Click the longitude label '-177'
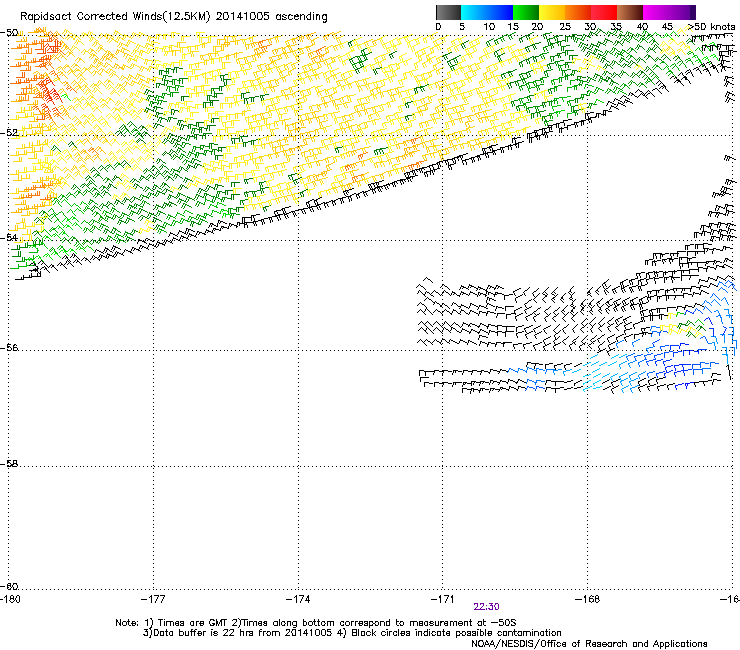Viewport: 740px width, 650px height. pos(153,599)
